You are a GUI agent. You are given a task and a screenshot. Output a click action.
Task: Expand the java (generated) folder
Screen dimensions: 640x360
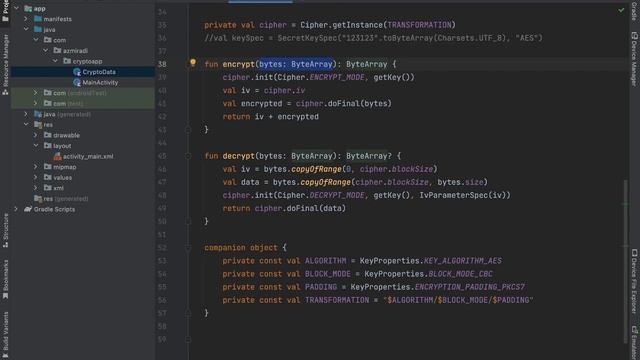click(26, 114)
